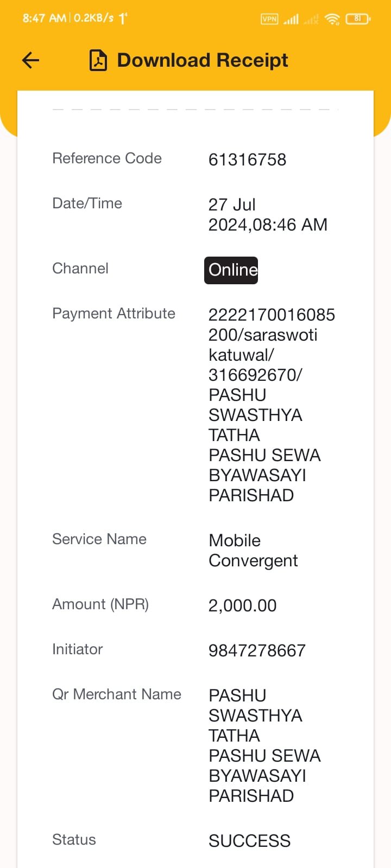391x868 pixels.
Task: Tap the SUCCESS status text
Action: [x=250, y=841]
